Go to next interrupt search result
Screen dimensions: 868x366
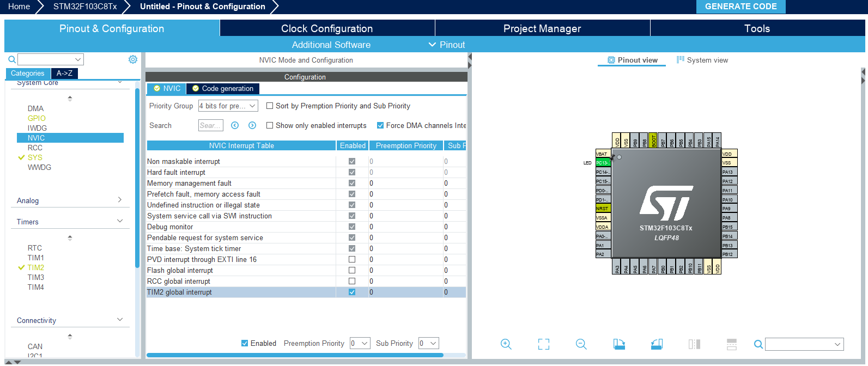(x=252, y=125)
